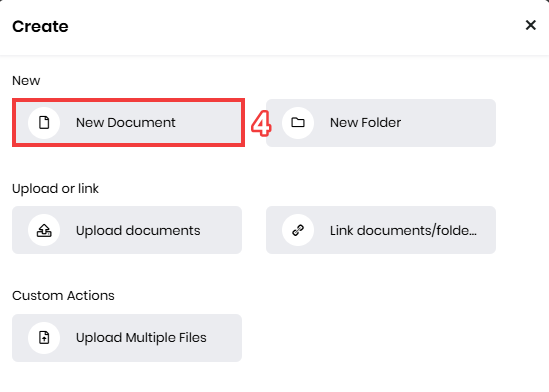Click the Create dialog title
Viewport: 549px width, 392px height.
coord(40,27)
